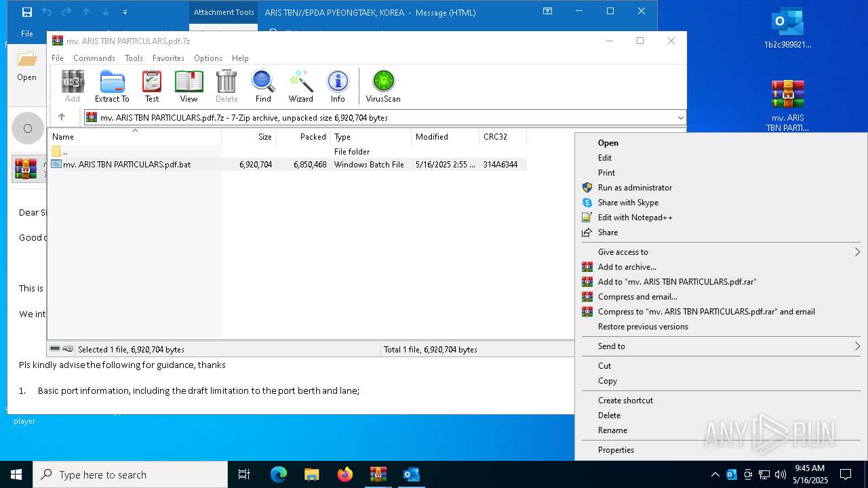Choose Cut in the context menu
This screenshot has width=868, height=488.
pos(721,365)
